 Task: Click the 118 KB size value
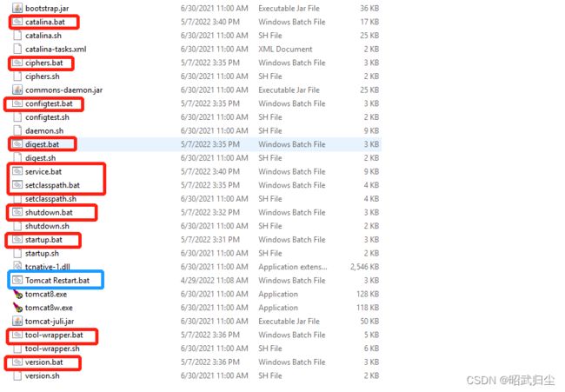pyautogui.click(x=368, y=308)
